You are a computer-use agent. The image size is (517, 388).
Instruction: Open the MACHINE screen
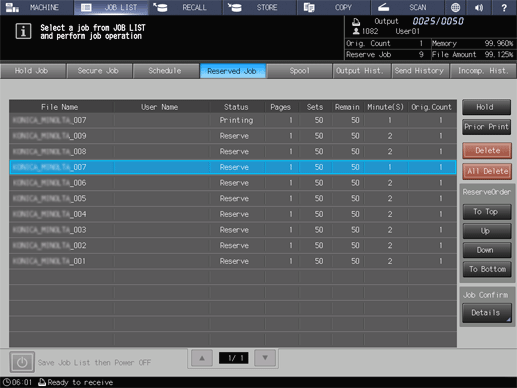pos(37,7)
